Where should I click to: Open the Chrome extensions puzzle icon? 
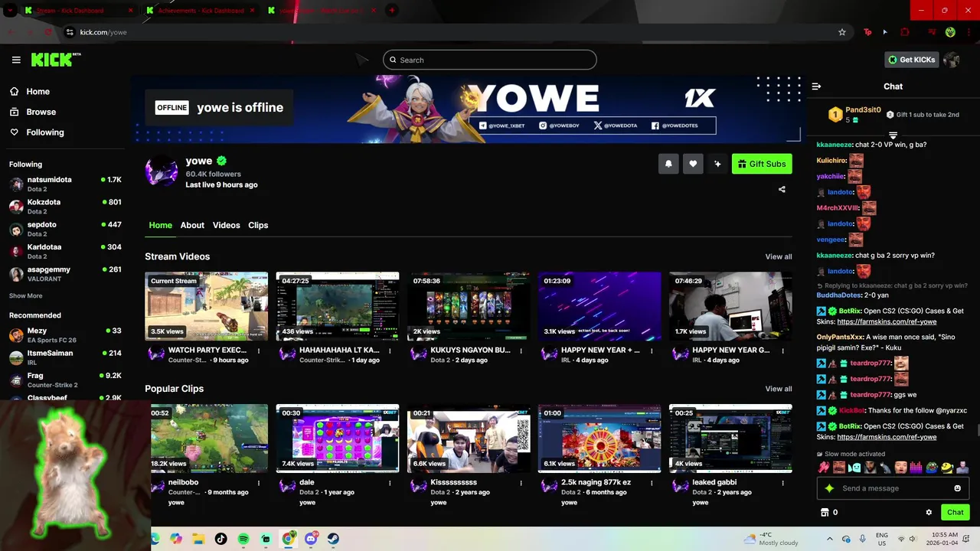905,32
